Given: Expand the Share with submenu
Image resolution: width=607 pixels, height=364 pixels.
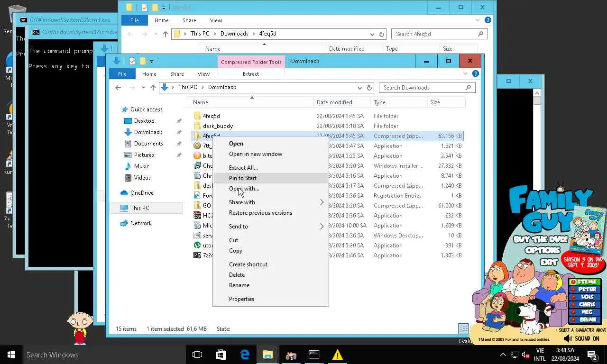Looking at the screenshot, I should (x=270, y=202).
